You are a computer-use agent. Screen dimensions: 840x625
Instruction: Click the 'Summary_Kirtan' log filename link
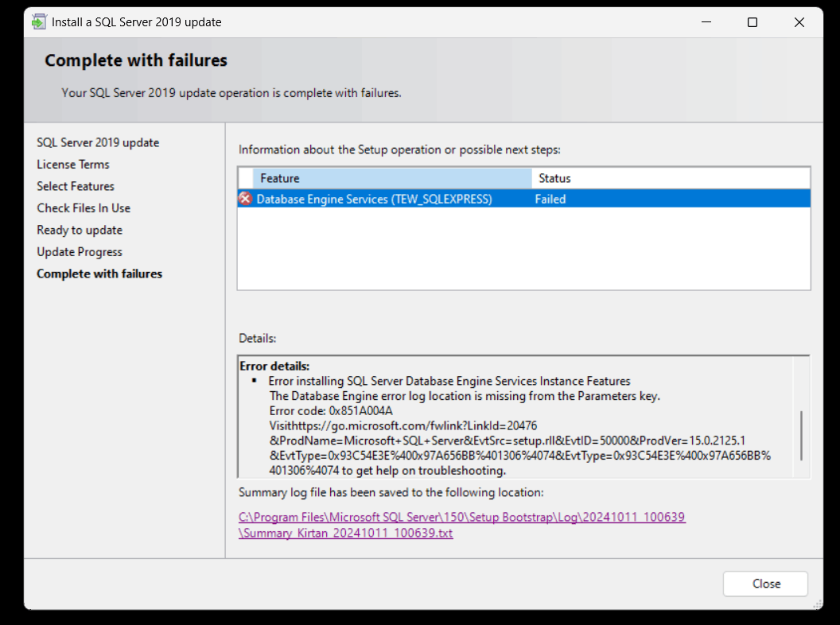[345, 533]
